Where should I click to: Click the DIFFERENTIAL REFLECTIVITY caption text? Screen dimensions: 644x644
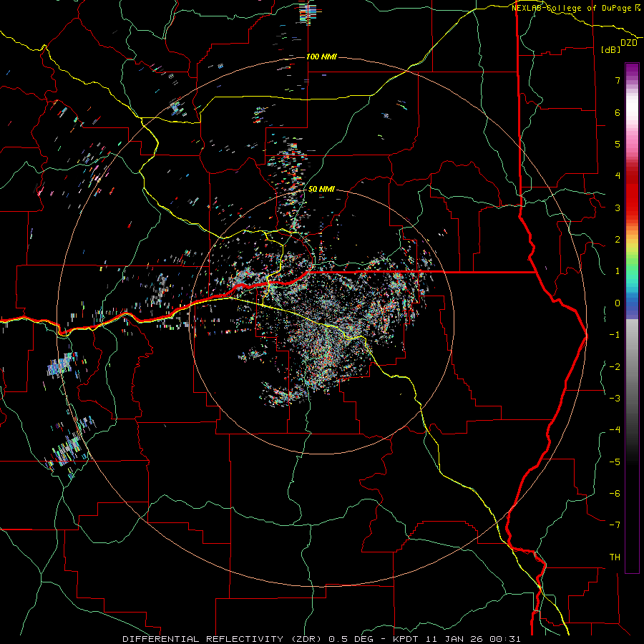point(203,639)
